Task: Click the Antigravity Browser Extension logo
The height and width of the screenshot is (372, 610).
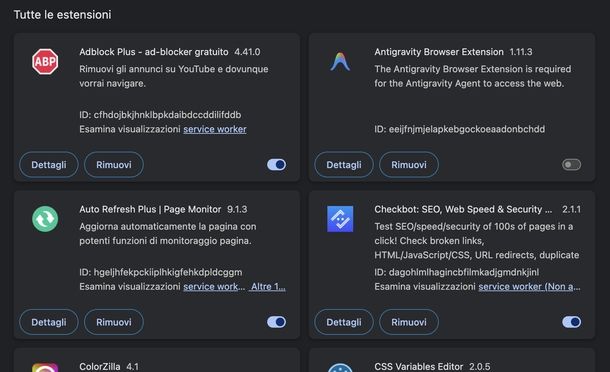Action: 340,61
